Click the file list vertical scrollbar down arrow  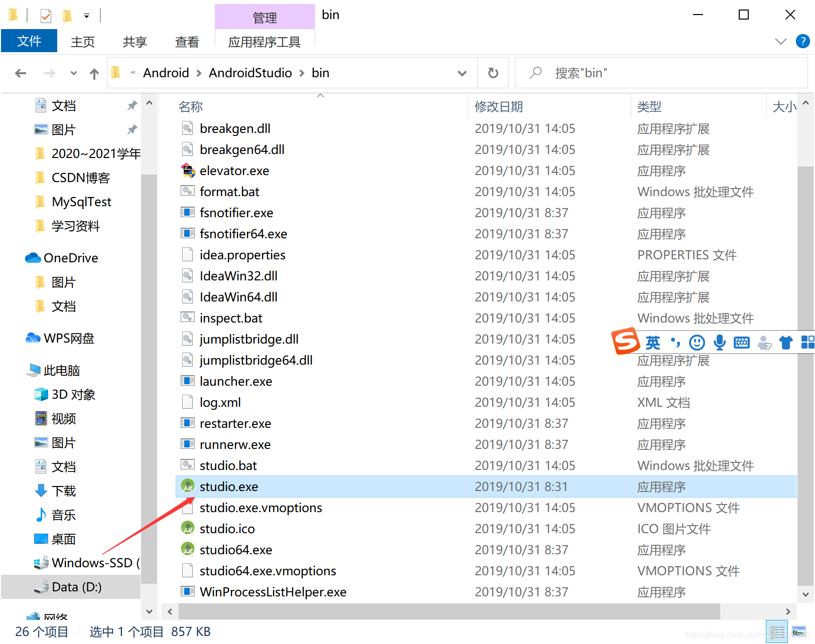[x=805, y=595]
